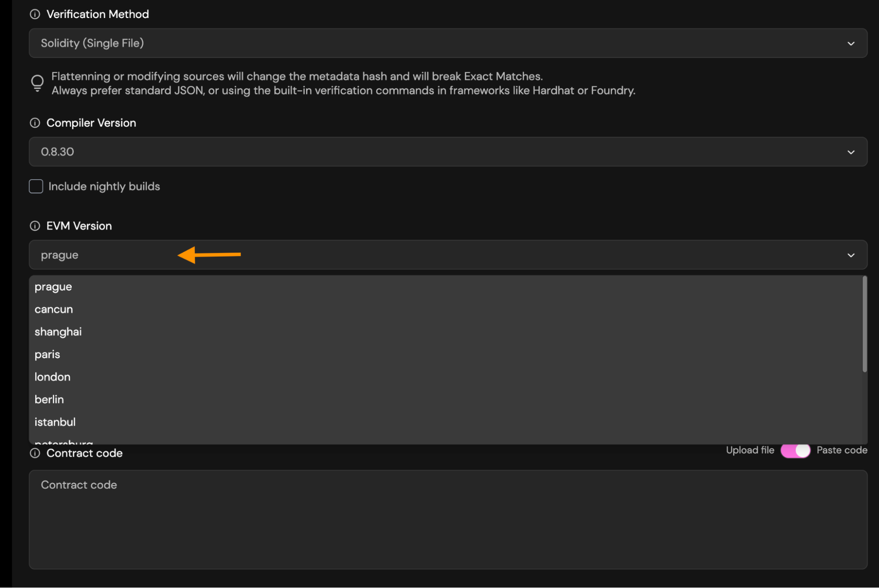Click info icon next to EVM Version
The height and width of the screenshot is (588, 879).
pos(35,226)
